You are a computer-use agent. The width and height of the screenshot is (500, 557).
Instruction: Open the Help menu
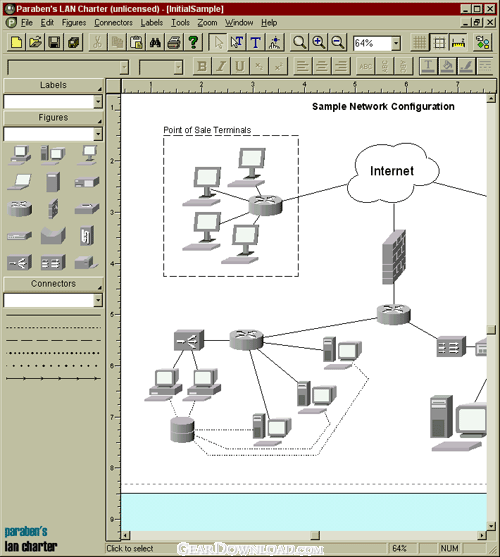(x=269, y=23)
